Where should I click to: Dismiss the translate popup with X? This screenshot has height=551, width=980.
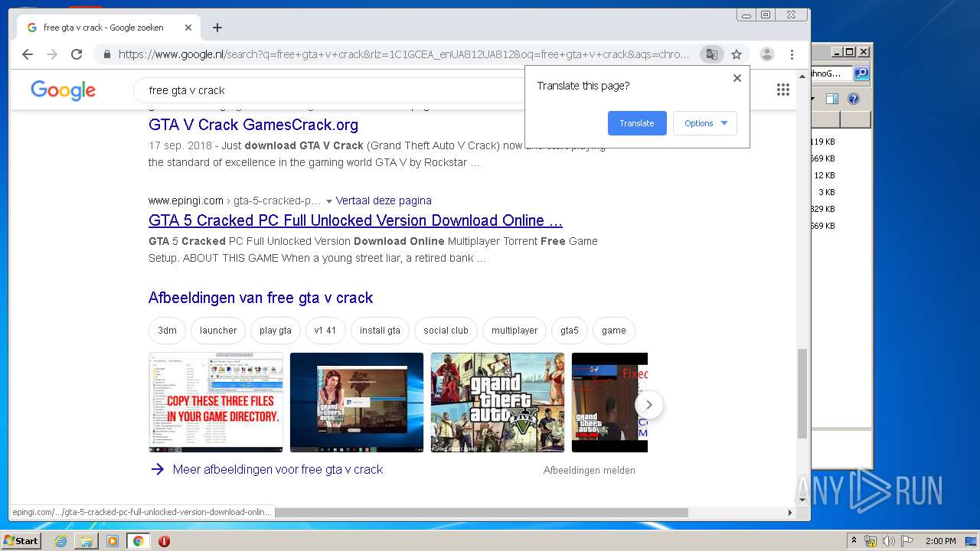click(737, 78)
